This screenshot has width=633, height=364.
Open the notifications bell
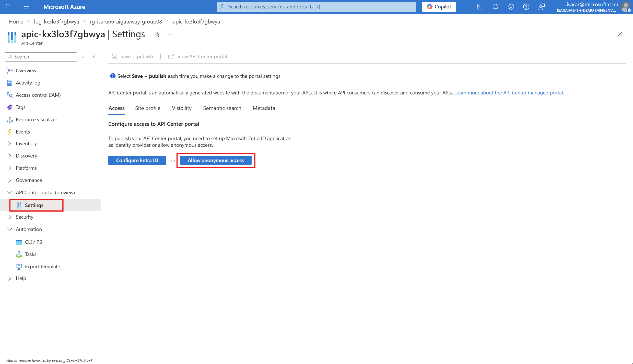tap(496, 7)
